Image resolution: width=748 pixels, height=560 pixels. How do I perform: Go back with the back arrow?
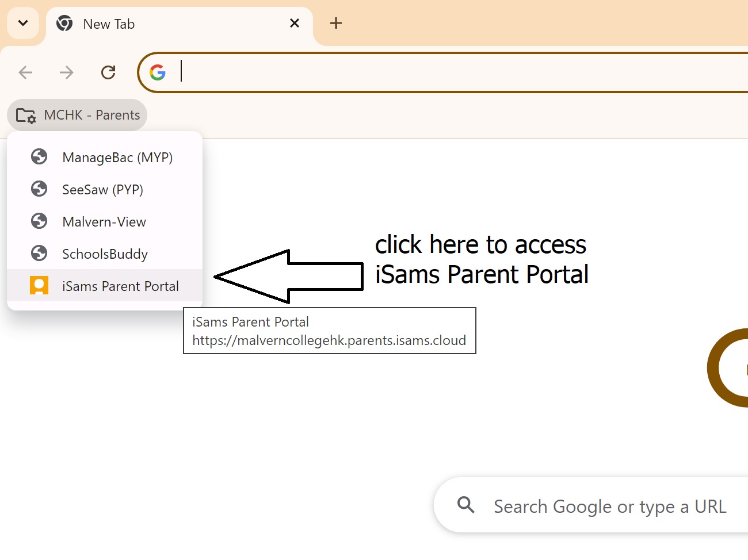(25, 72)
